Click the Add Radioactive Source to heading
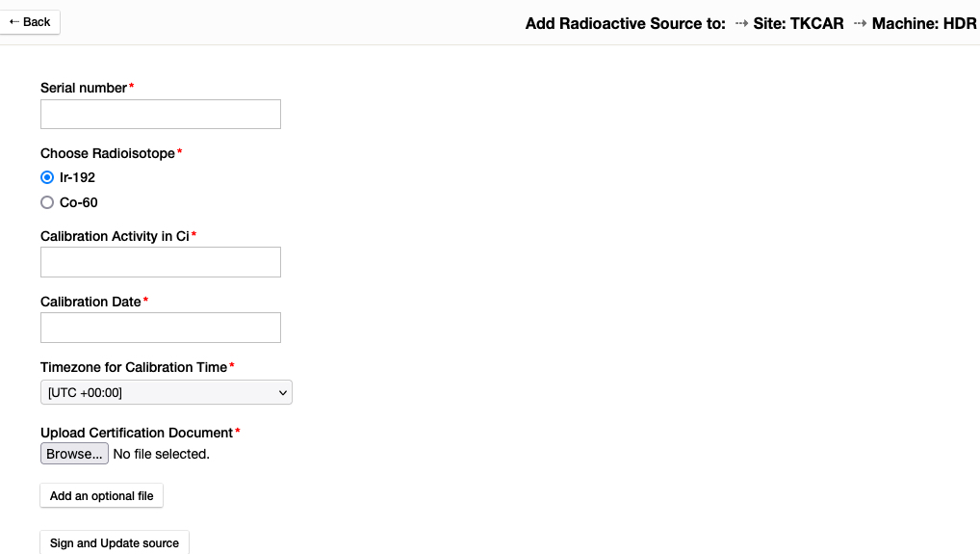This screenshot has width=980, height=554. (625, 23)
